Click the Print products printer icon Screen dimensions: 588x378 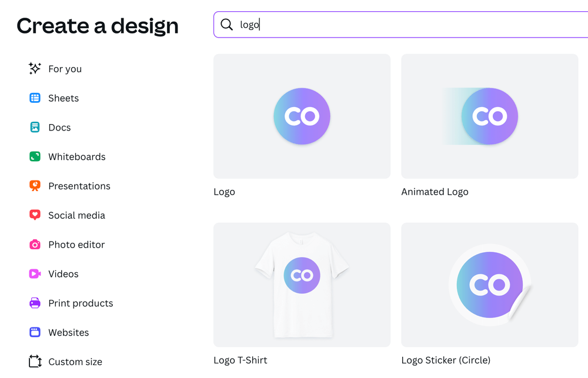[x=35, y=303]
